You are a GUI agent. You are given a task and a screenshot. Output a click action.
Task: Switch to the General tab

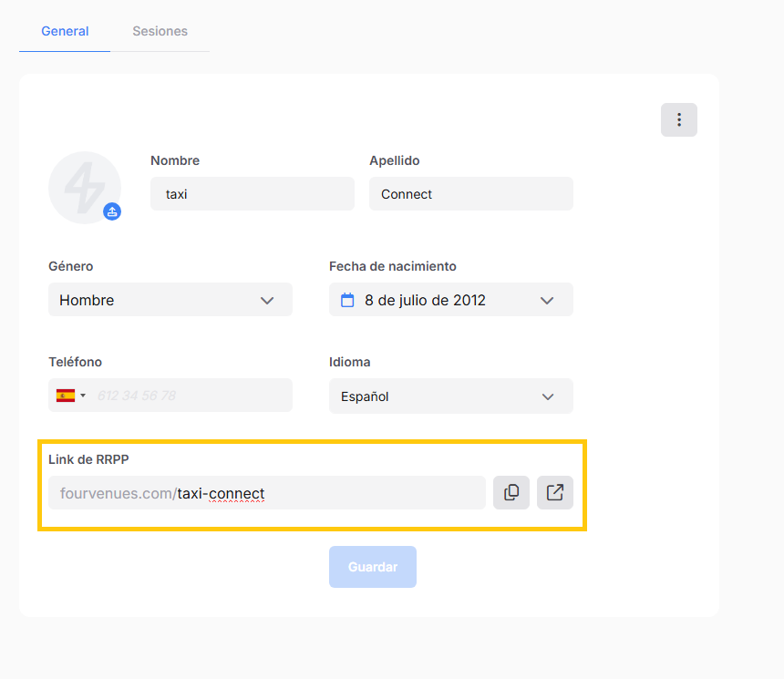[65, 31]
